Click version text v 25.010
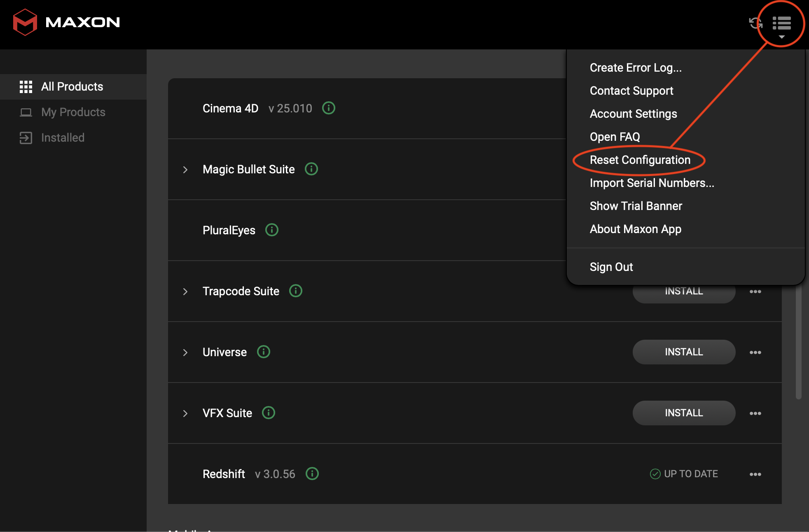The height and width of the screenshot is (532, 809). click(x=290, y=108)
